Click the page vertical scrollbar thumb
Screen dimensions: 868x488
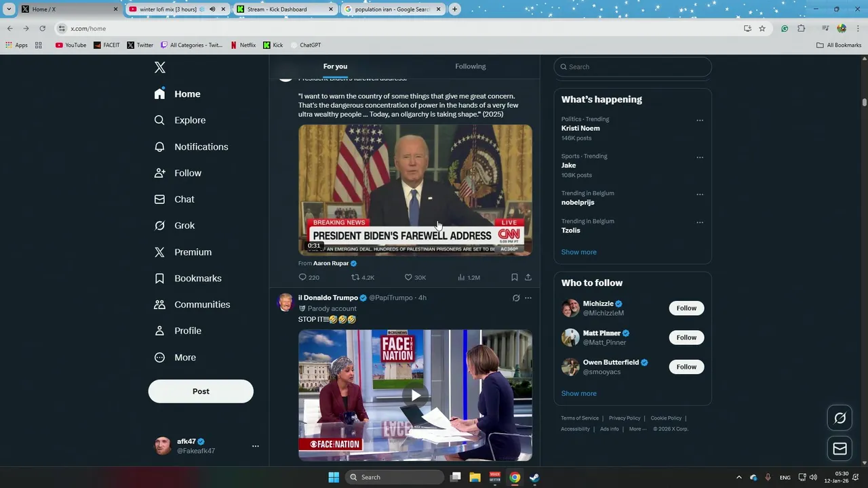click(x=865, y=102)
